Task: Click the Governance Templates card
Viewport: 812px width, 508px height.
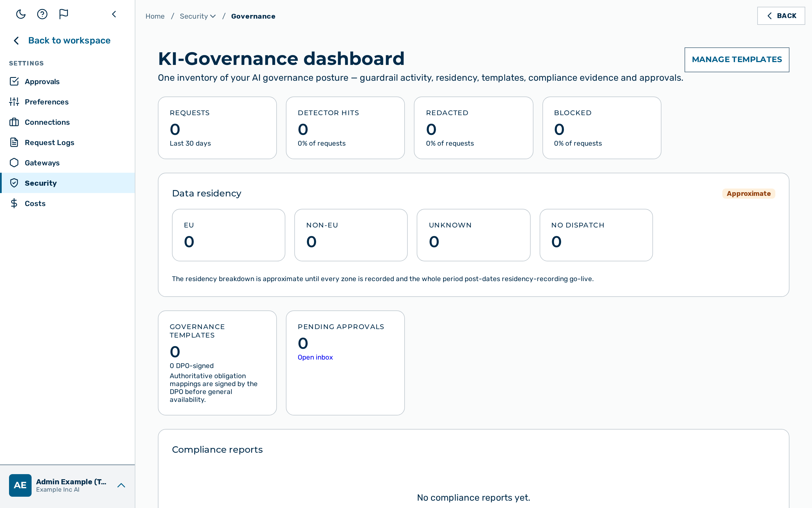Action: point(217,363)
